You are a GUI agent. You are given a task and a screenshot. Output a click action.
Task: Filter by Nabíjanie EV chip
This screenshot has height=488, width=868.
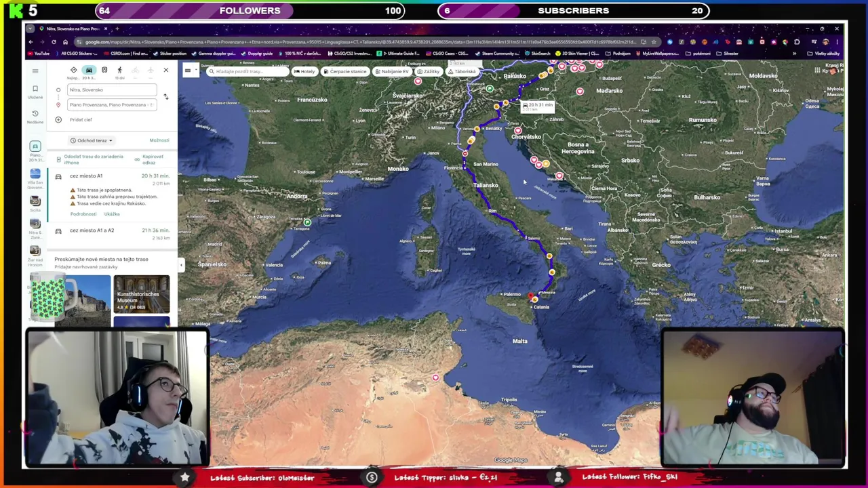tap(391, 71)
